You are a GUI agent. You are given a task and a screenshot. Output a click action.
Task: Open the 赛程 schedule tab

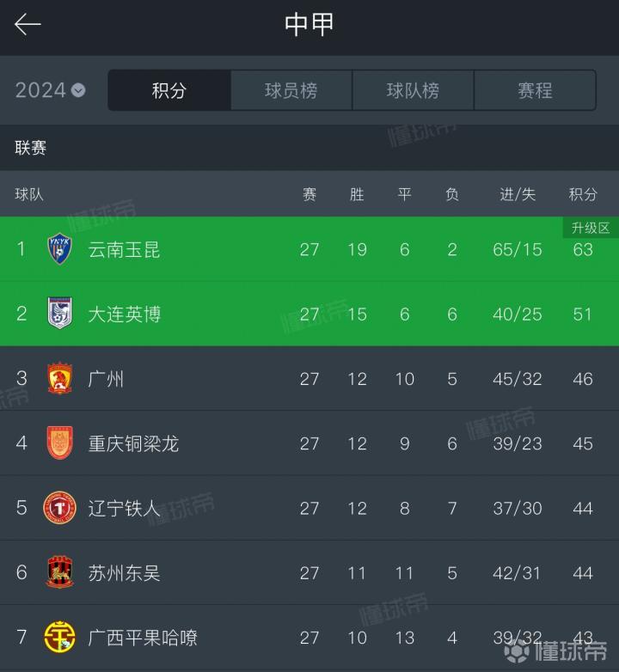coord(535,90)
